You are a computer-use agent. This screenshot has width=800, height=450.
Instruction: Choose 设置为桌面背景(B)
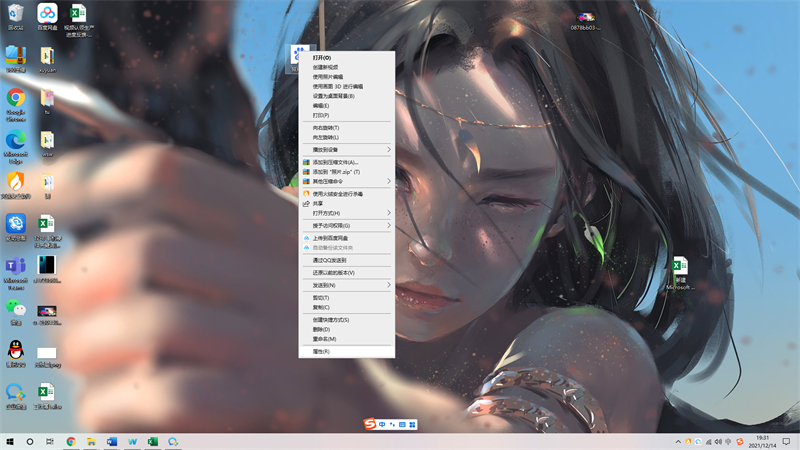point(346,96)
